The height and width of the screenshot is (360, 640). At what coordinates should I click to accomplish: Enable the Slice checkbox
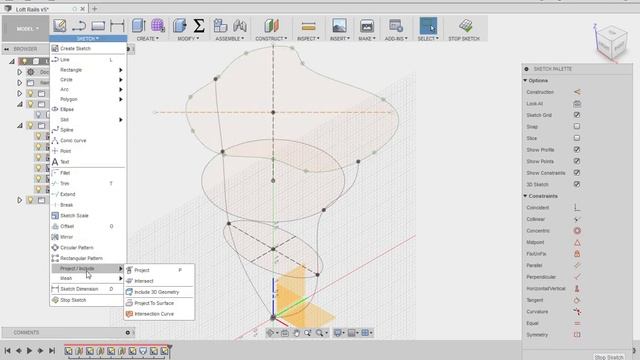[577, 138]
